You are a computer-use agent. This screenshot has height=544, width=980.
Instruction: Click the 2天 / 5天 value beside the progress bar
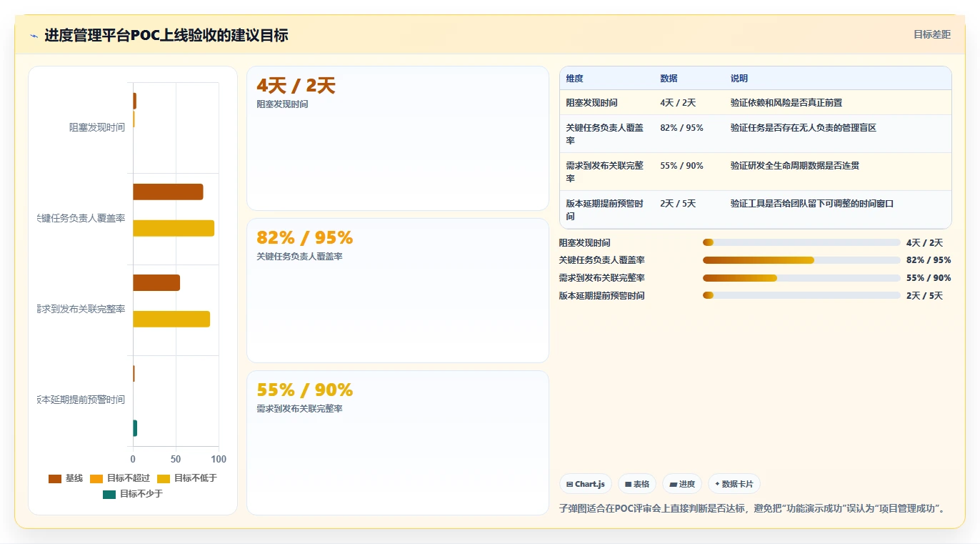click(x=924, y=296)
